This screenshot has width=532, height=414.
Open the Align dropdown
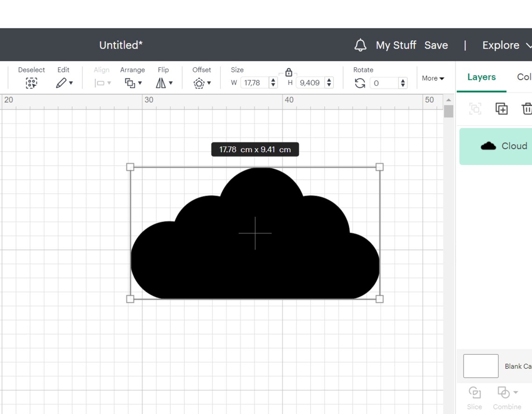(101, 83)
